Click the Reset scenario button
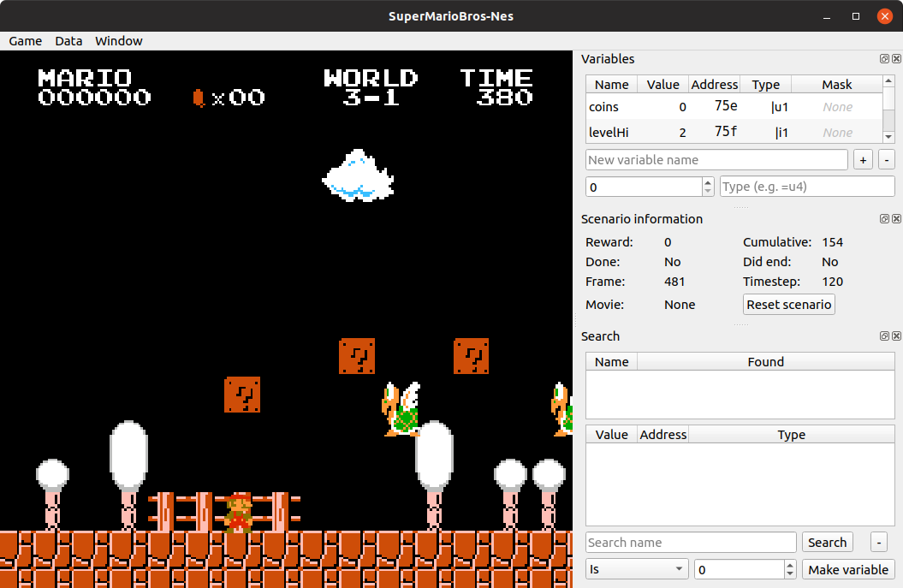The image size is (903, 588). [789, 305]
